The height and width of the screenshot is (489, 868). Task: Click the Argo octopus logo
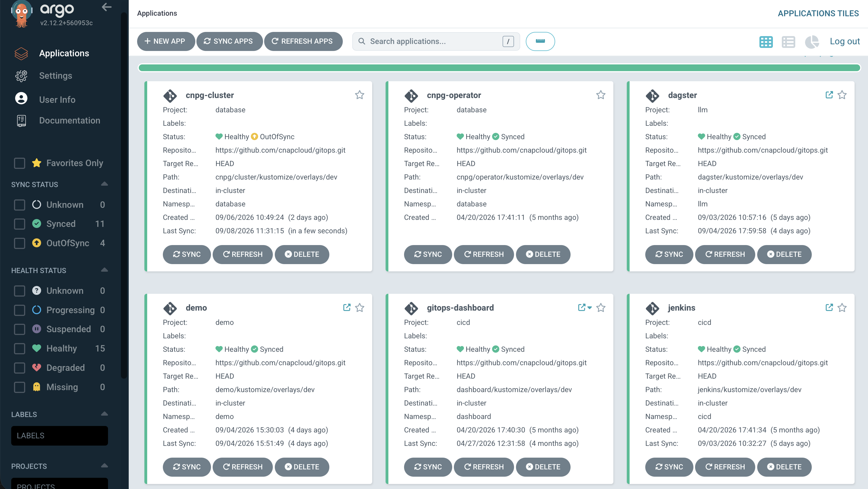(x=22, y=13)
